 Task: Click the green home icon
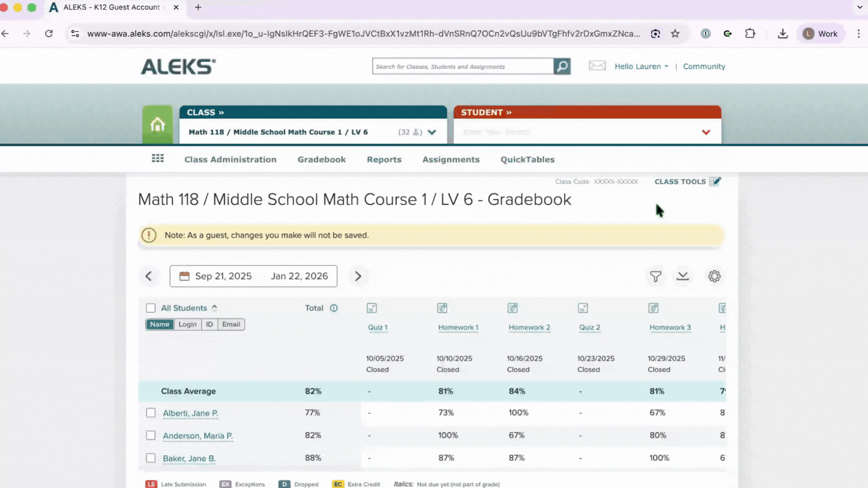[x=157, y=124]
